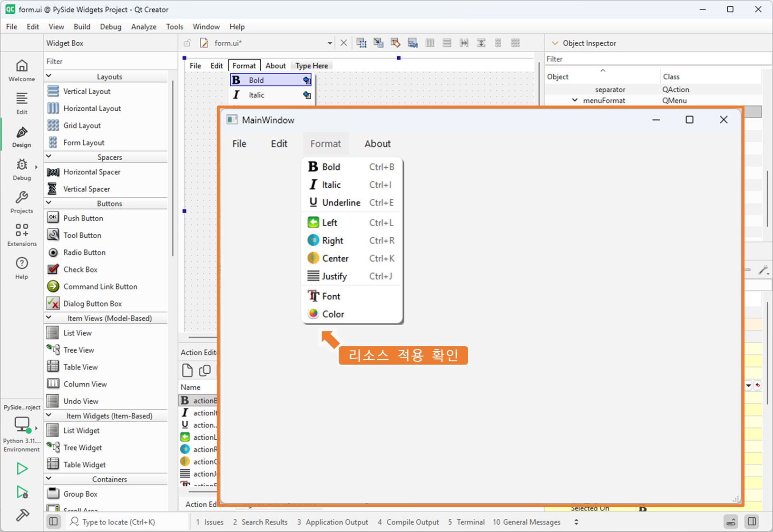
Task: Select Center in the MainWindow Format menu
Action: pyautogui.click(x=352, y=258)
